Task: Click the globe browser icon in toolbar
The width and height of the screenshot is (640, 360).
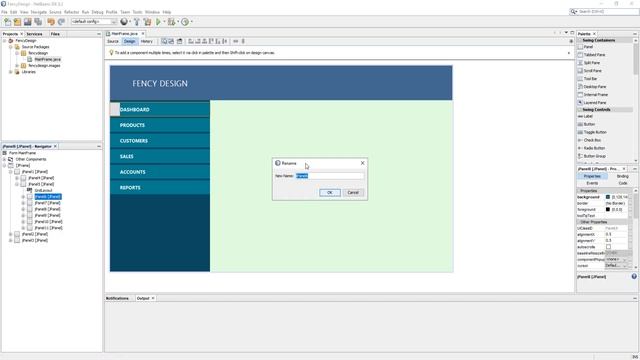Action: click(124, 22)
